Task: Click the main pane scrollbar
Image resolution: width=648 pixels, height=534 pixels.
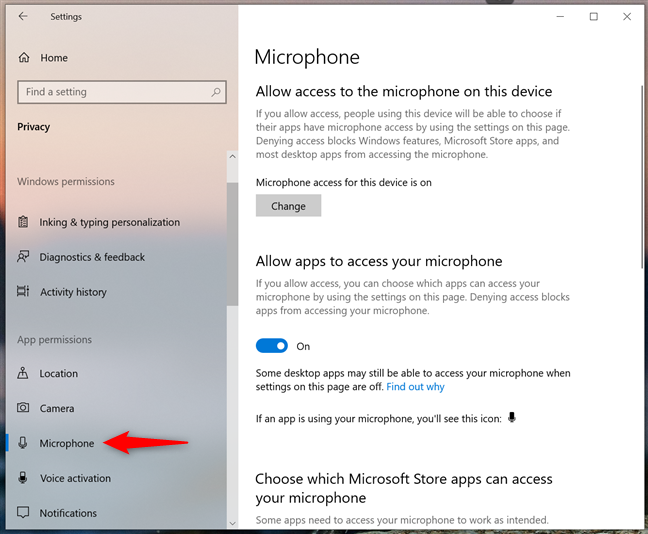Action: pos(642,177)
